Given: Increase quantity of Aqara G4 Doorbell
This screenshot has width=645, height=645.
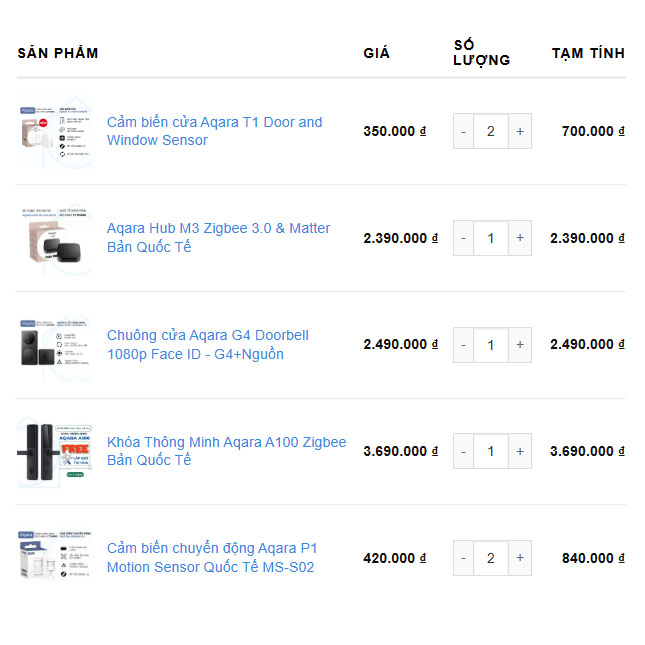Looking at the screenshot, I should coord(519,345).
